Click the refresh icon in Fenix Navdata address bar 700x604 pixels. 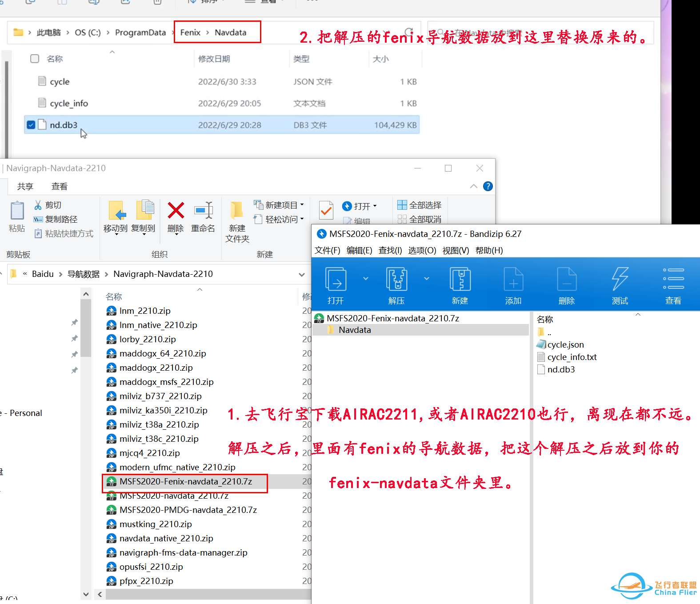point(408,32)
